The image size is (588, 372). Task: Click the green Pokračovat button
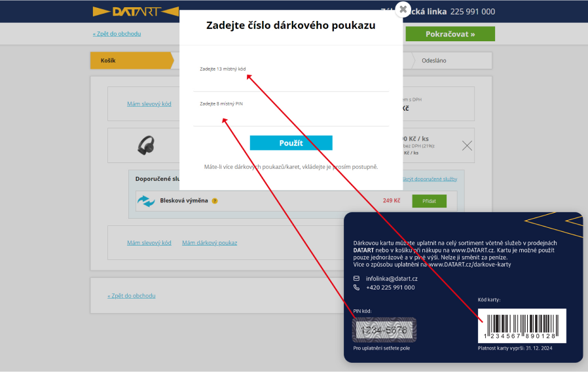click(x=450, y=34)
